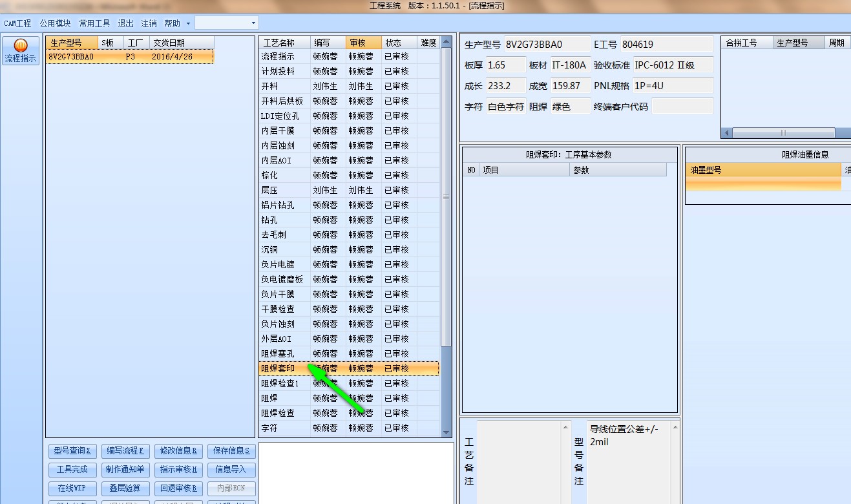Screen dimensions: 851x504
Task: Select the 负片蚀刻 process row
Action: click(349, 324)
